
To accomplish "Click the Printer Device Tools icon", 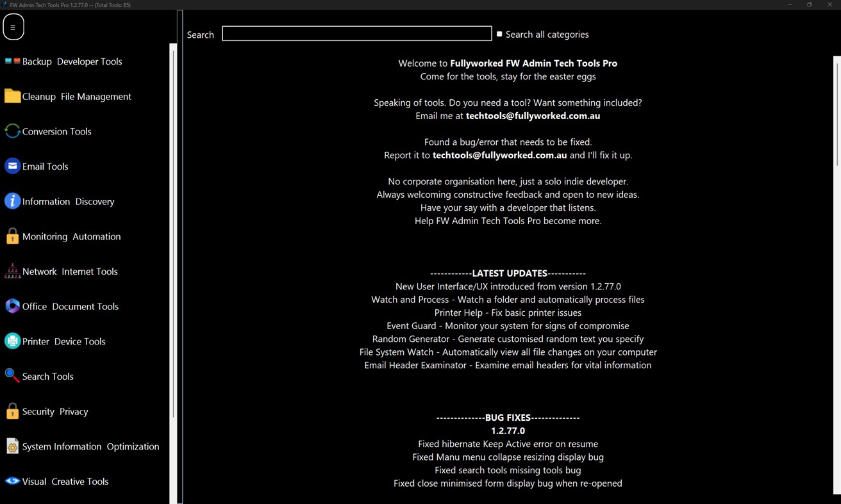I will 12,341.
